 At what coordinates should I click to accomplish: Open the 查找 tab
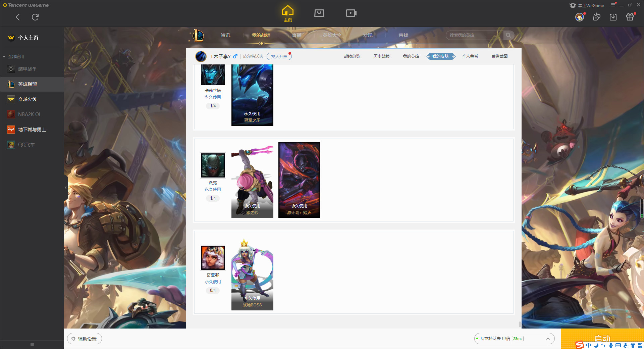(403, 35)
